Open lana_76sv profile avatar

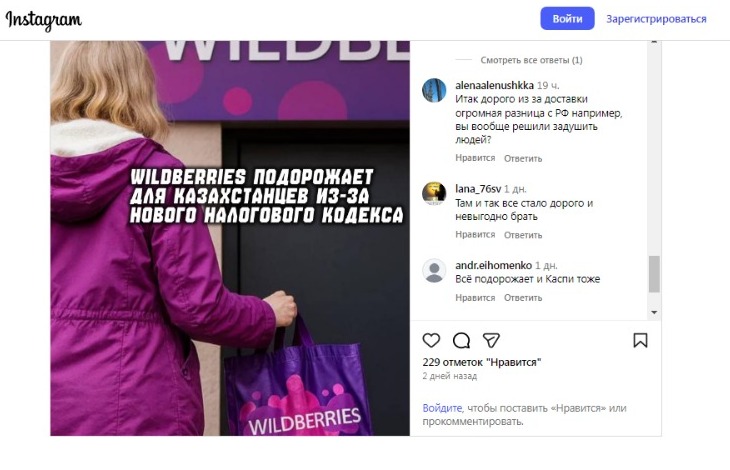434,194
